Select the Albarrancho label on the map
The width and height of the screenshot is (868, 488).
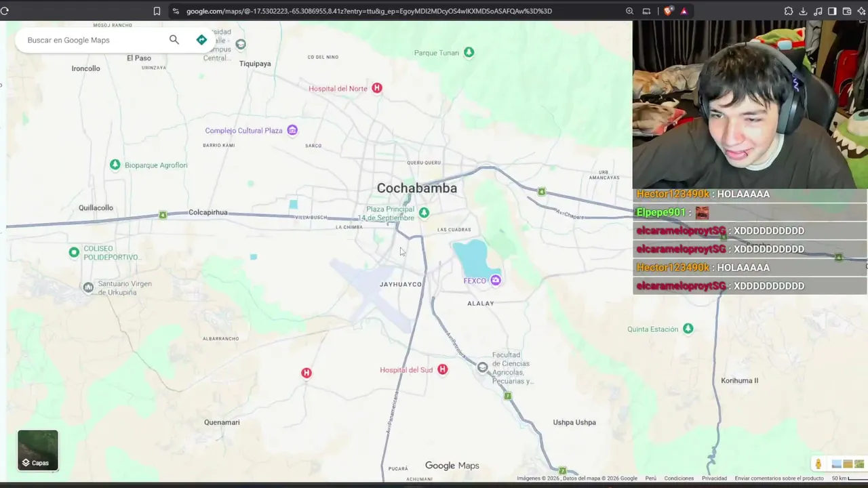(x=220, y=339)
